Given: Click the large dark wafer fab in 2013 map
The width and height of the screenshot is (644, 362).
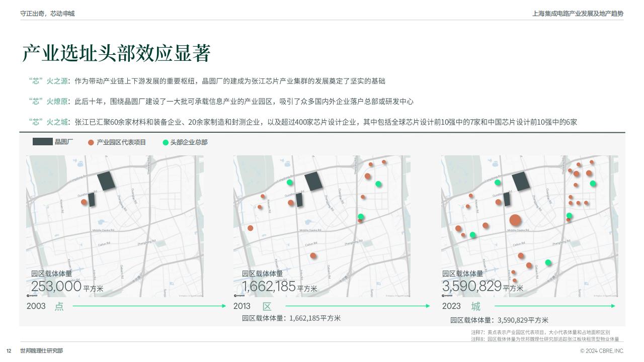Looking at the screenshot, I should click(313, 182).
